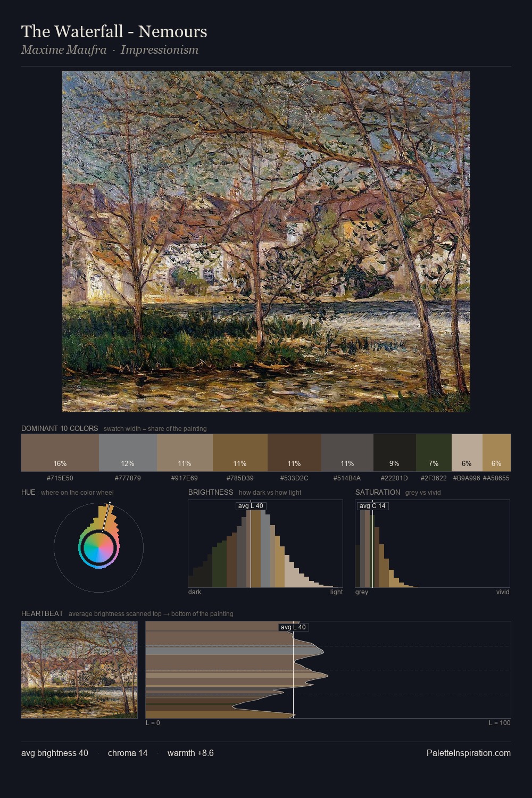Select the grey #777879 swatch
532x798 pixels.
click(x=128, y=453)
